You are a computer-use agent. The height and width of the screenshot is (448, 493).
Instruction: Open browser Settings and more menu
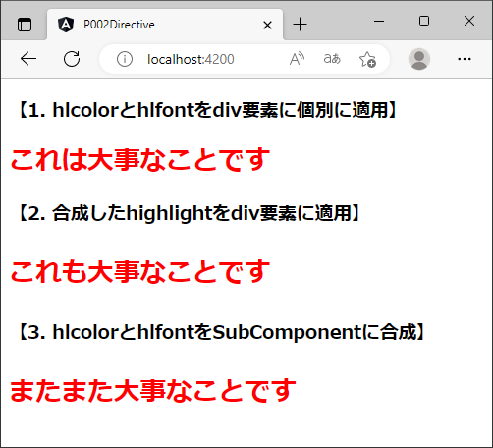465,59
